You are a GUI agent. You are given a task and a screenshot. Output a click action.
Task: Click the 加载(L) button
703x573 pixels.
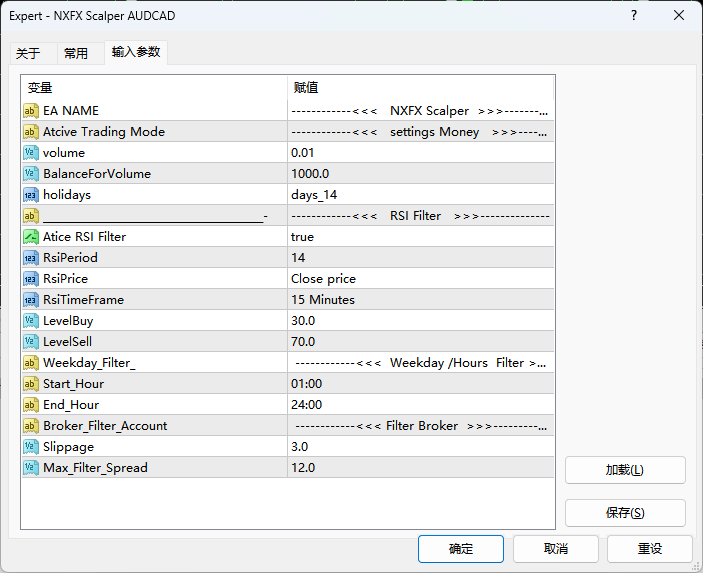(x=625, y=470)
